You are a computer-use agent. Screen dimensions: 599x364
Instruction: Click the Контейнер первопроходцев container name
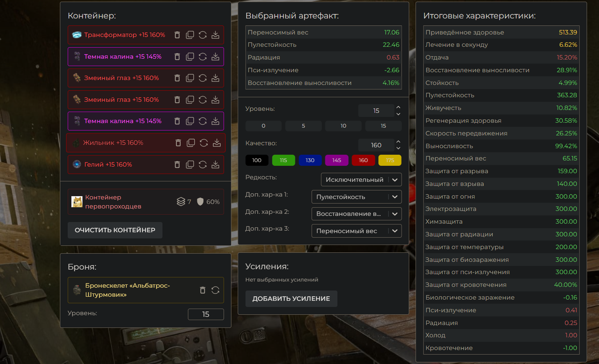click(x=113, y=202)
